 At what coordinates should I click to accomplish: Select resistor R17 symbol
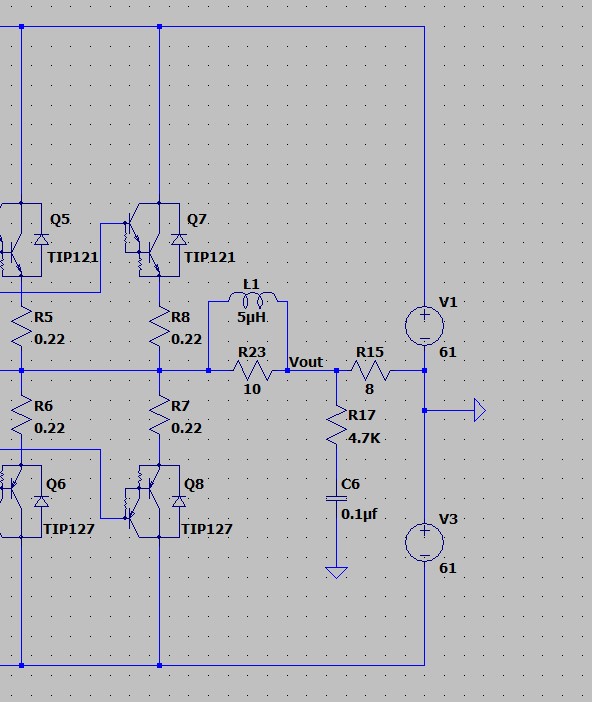[x=337, y=425]
